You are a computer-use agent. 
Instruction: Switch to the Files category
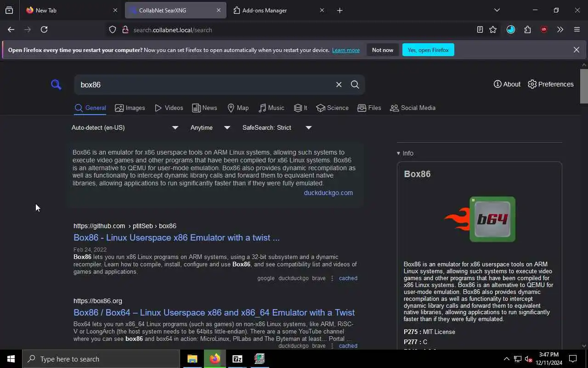tap(369, 108)
